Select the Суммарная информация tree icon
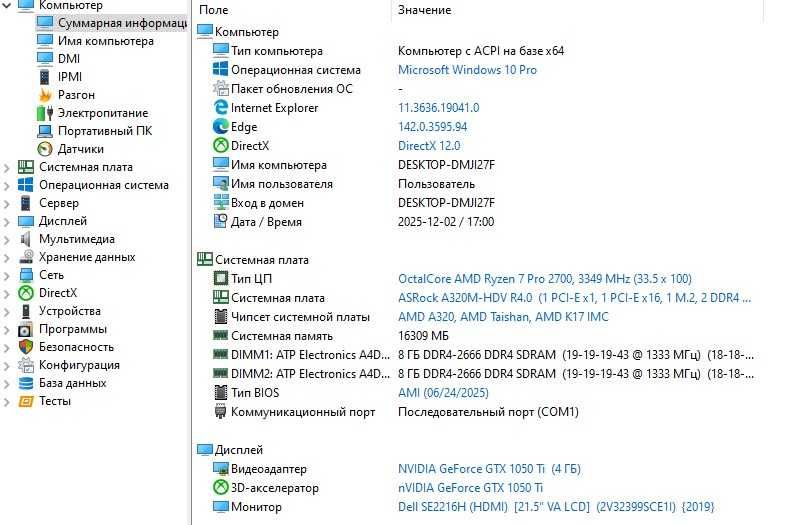This screenshot has height=525, width=808. pos(45,22)
